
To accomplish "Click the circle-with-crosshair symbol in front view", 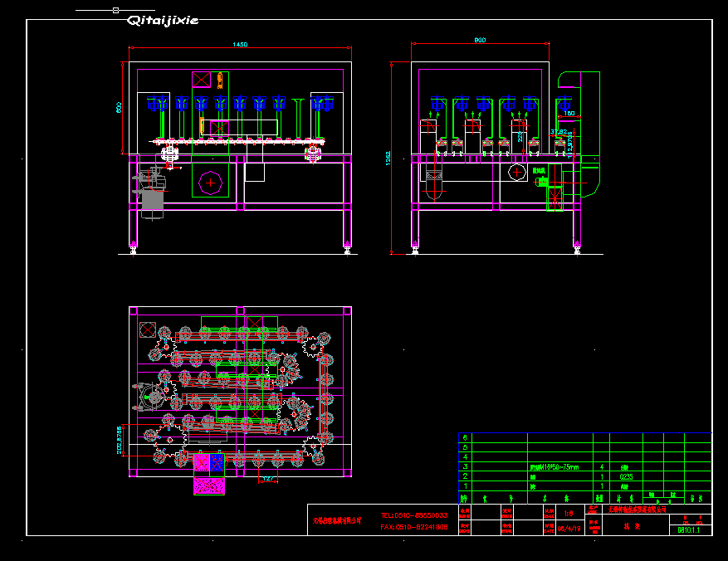I will pyautogui.click(x=210, y=182).
